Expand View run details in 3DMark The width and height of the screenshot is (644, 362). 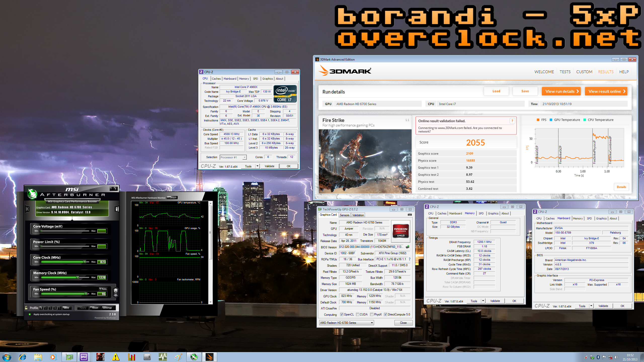pos(561,91)
